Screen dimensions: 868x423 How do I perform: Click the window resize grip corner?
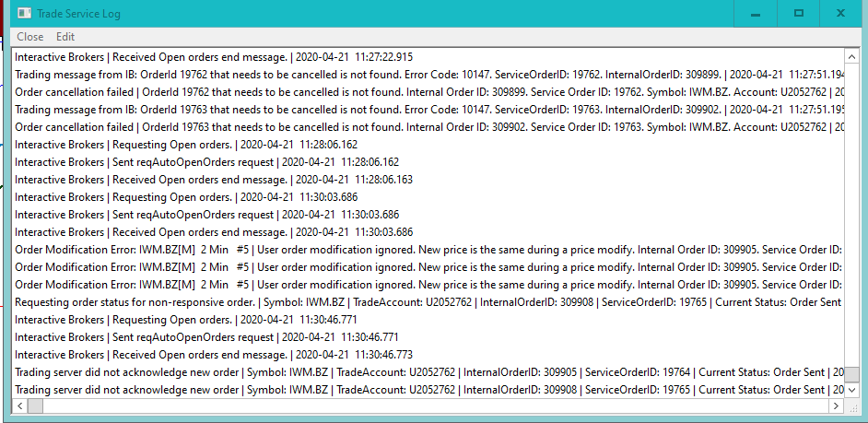tap(852, 406)
